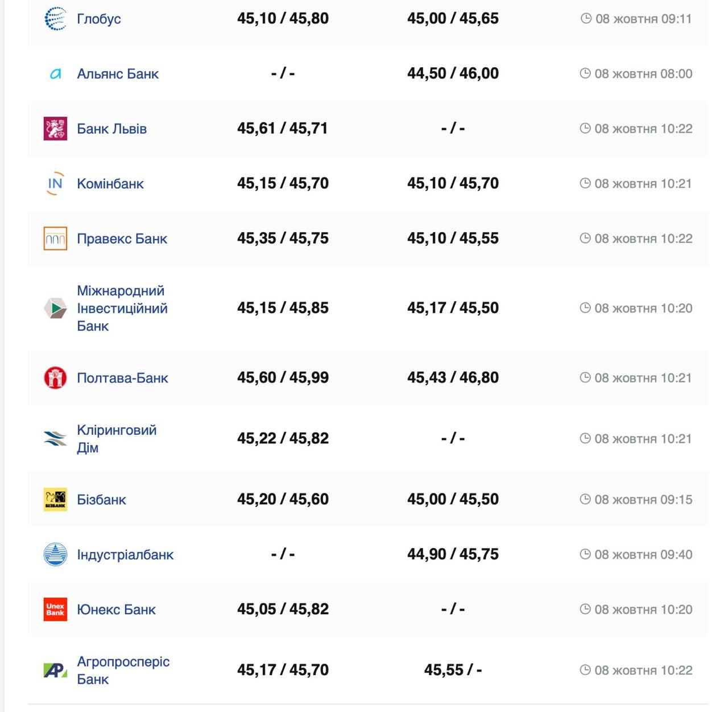Click the Альянс Банк logo icon
Viewport: 728px width, 712px height.
click(x=55, y=73)
